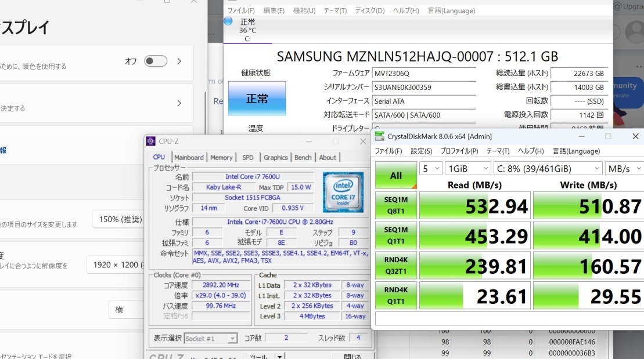The width and height of the screenshot is (644, 359).
Task: Toggle the night light switch off/on
Action: (156, 61)
